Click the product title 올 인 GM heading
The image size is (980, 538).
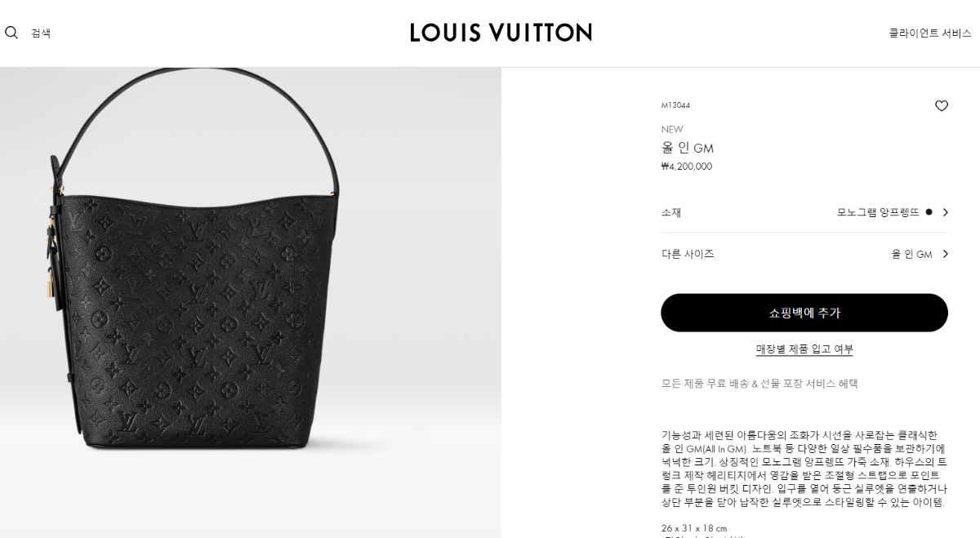pyautogui.click(x=688, y=148)
